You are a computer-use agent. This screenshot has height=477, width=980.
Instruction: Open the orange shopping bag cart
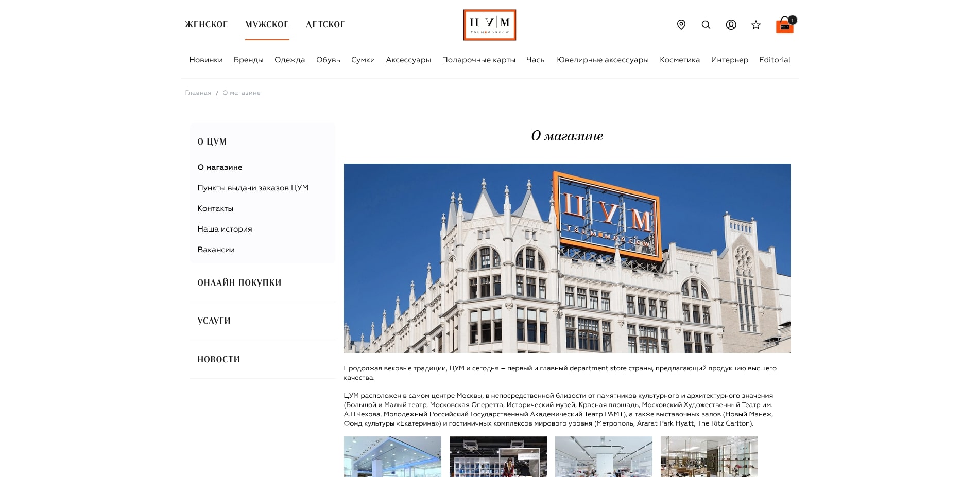(x=784, y=25)
